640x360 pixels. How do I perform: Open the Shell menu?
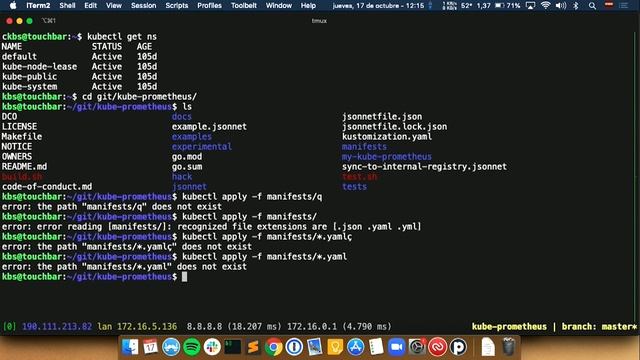pyautogui.click(x=67, y=6)
